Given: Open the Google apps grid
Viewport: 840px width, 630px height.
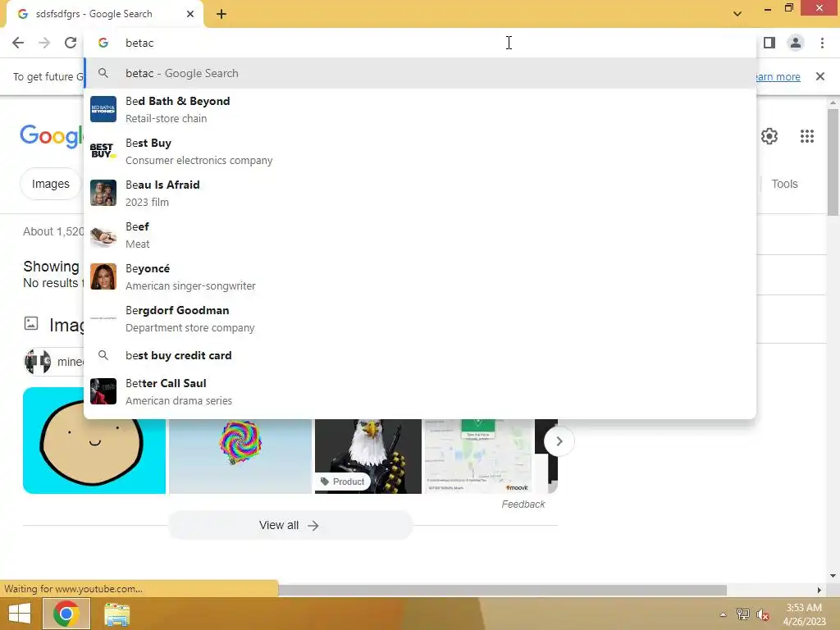Looking at the screenshot, I should point(807,136).
